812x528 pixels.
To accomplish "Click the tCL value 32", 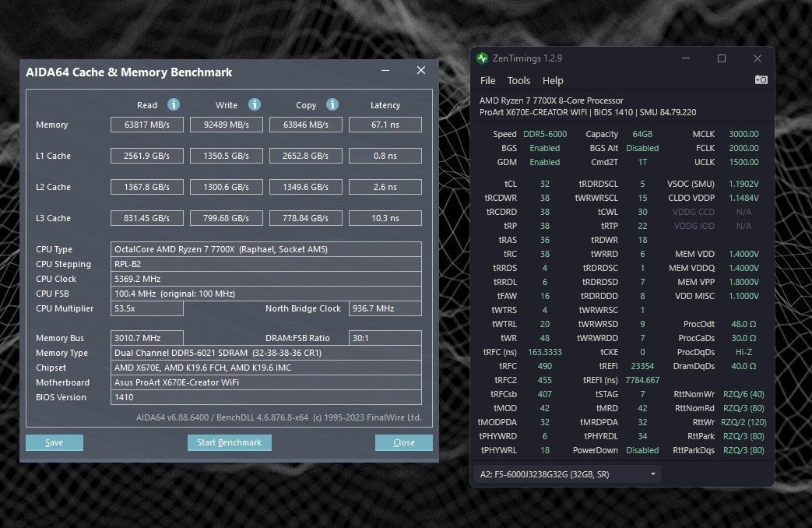I will 545,184.
